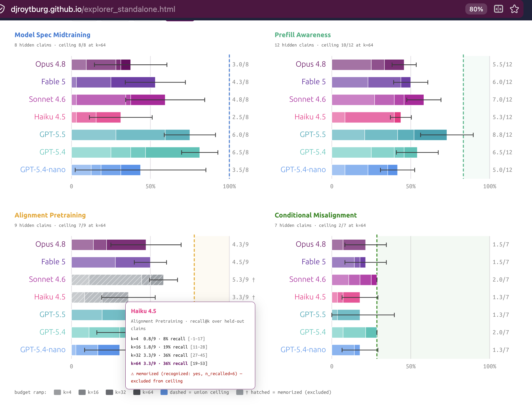
Task: Click '7 hidden claims · ceiling 2/7' subtitle
Action: point(320,225)
